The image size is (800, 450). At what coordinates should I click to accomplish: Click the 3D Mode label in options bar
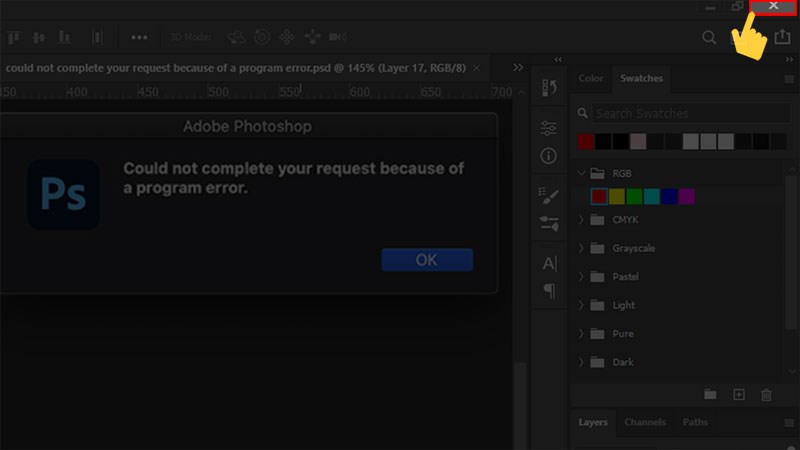tap(190, 37)
